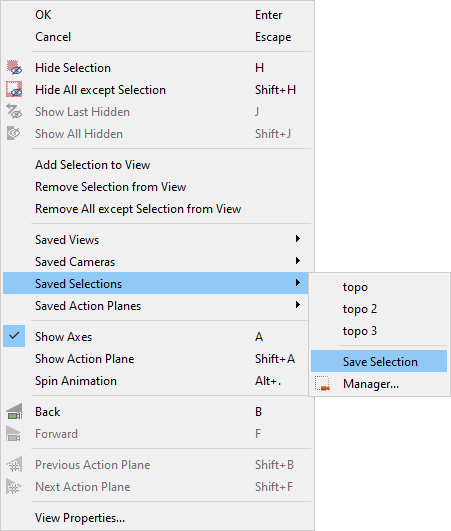
Task: Click the Forward camera icon
Action: tap(14, 434)
